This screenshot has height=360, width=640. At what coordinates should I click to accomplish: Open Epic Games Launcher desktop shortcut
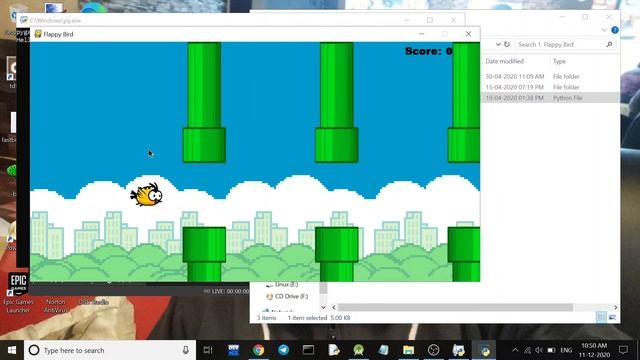point(18,293)
